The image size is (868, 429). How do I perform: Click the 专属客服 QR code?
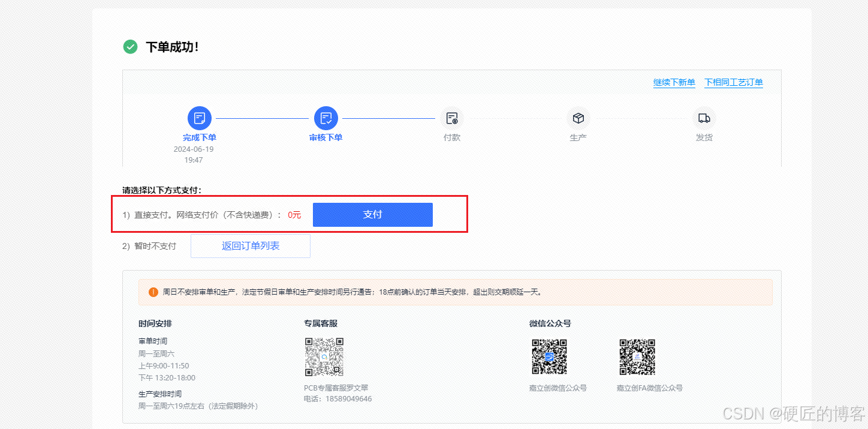pos(324,357)
